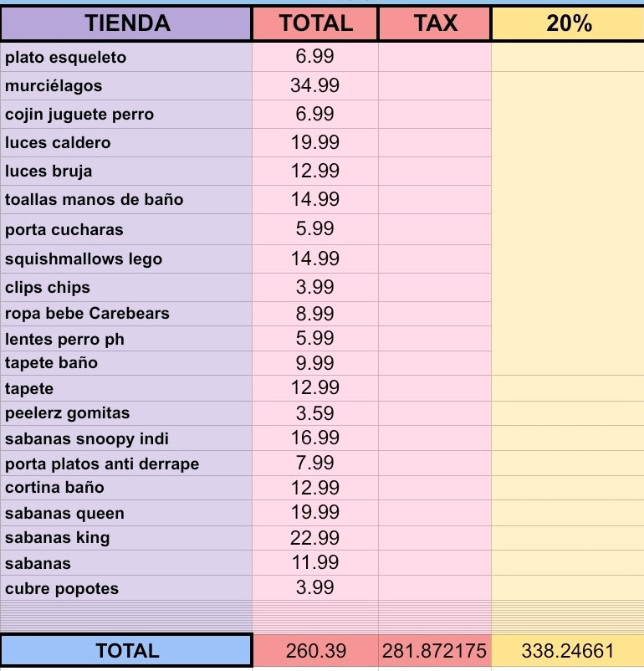Select the 281.872175 tax total cell

click(x=435, y=650)
